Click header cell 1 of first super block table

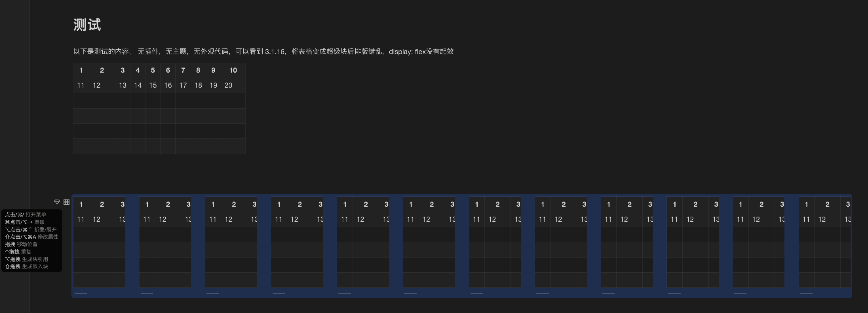coord(81,204)
